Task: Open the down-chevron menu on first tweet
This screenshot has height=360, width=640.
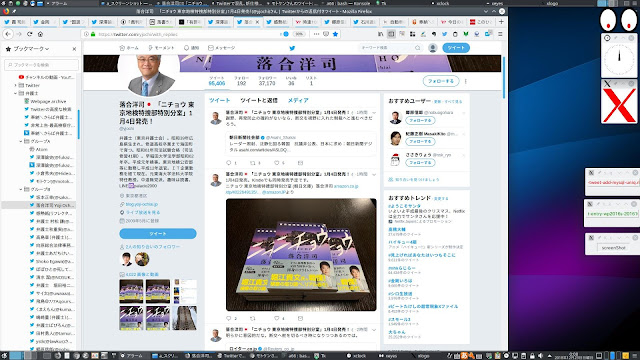Action: 374,112
